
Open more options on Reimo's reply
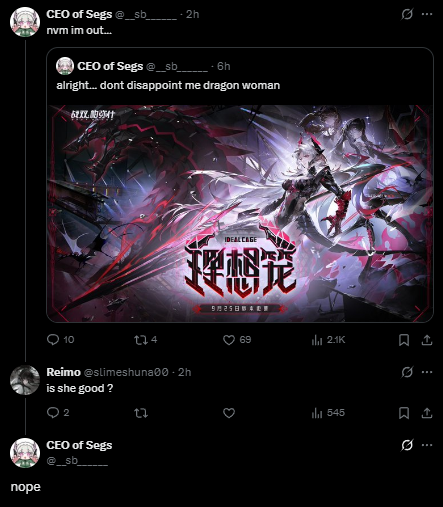pyautogui.click(x=427, y=372)
